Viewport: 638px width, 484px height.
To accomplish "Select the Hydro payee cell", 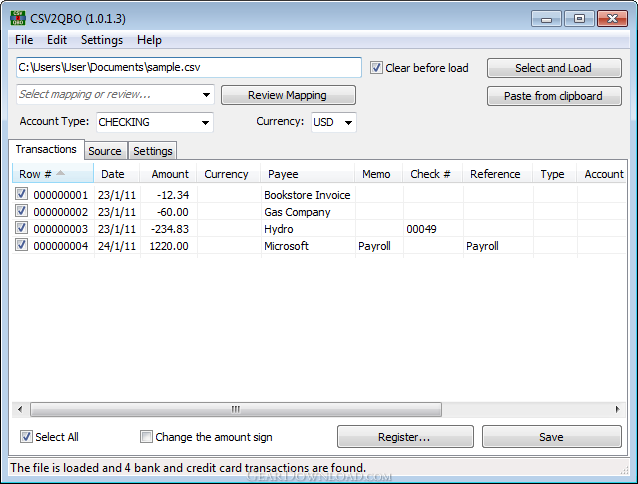I will [308, 229].
